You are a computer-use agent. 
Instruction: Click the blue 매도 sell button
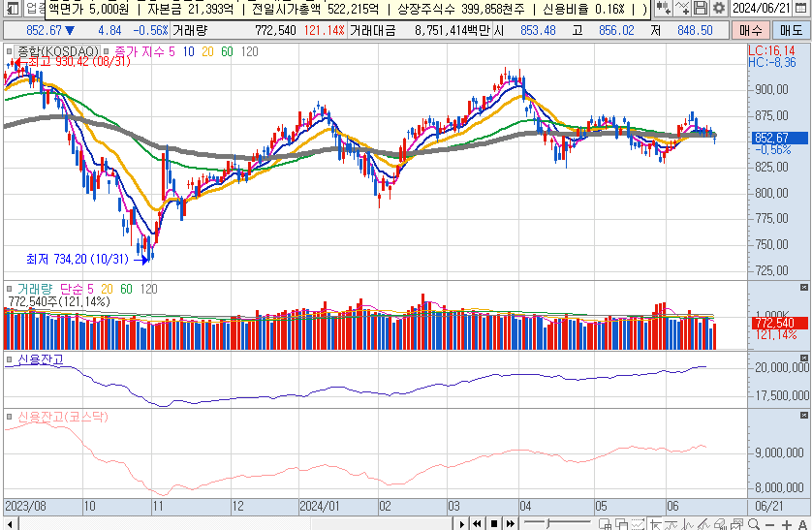click(x=791, y=30)
